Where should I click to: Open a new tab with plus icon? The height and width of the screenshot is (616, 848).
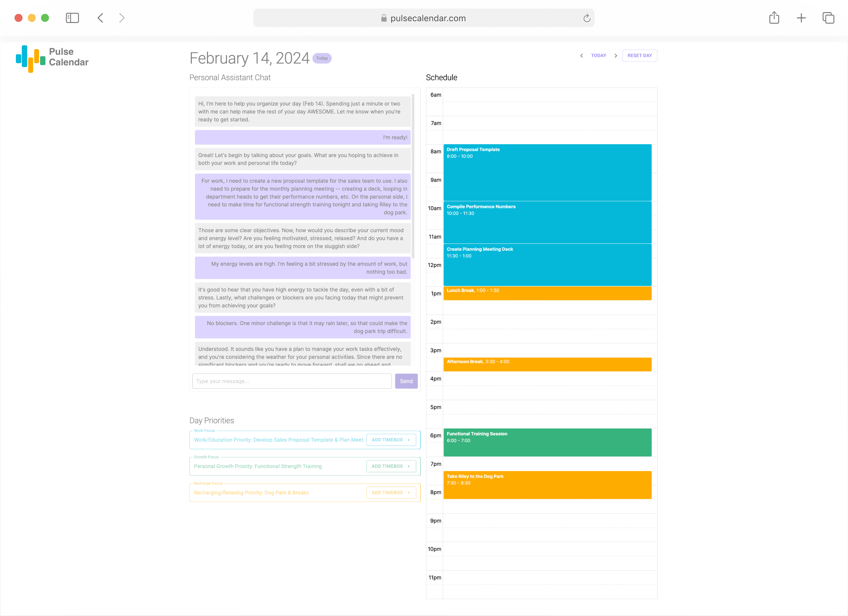click(x=801, y=18)
